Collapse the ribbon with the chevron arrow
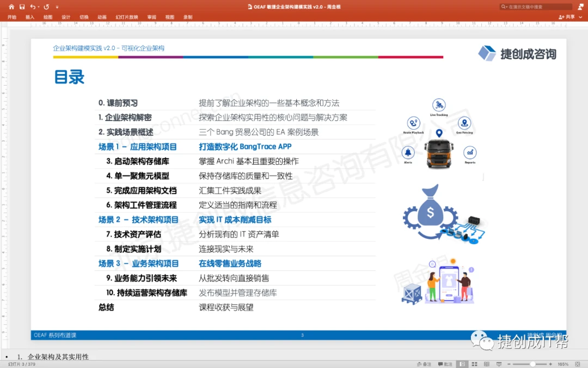This screenshot has height=368, width=588. tap(581, 17)
